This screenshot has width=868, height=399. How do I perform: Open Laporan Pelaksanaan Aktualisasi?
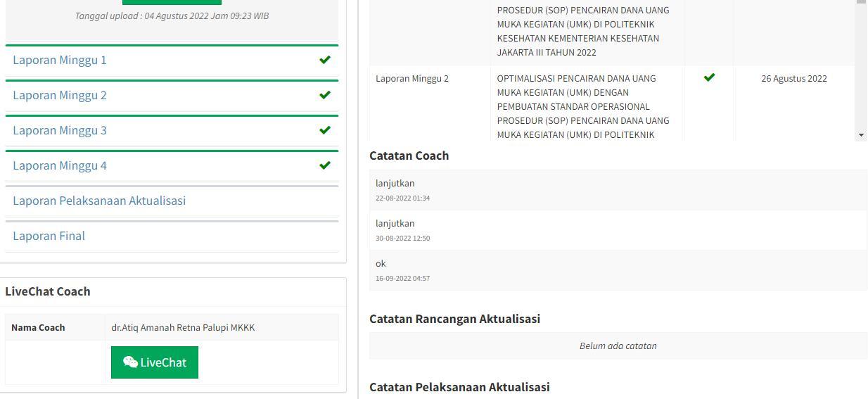coord(99,201)
